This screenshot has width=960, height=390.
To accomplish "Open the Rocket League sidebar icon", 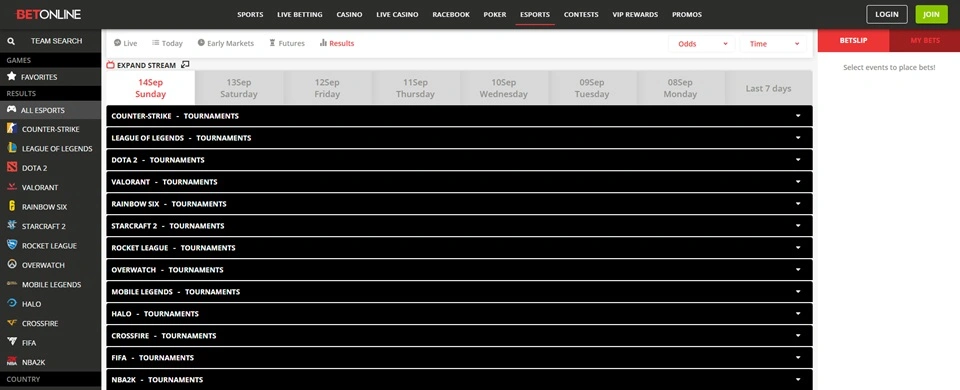I will [x=12, y=245].
